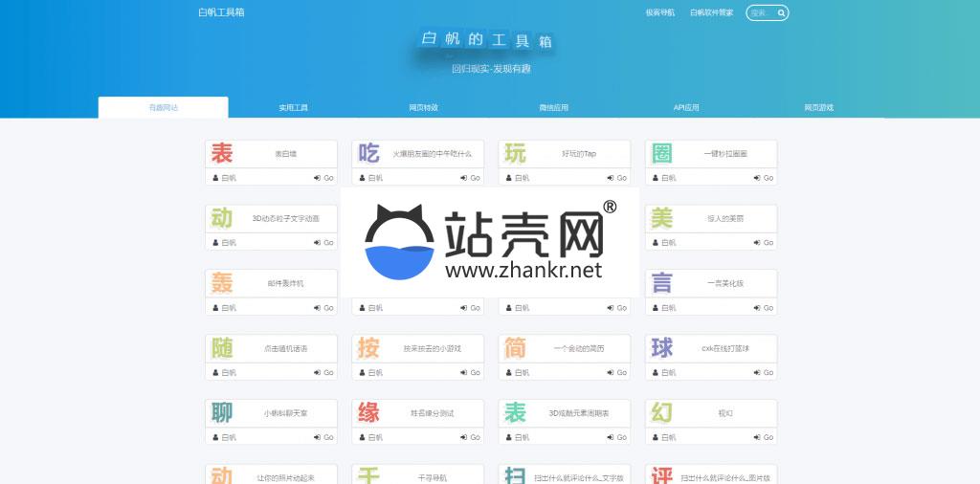
Task: Click Go on the cxk在线打篮球 card
Action: [764, 373]
